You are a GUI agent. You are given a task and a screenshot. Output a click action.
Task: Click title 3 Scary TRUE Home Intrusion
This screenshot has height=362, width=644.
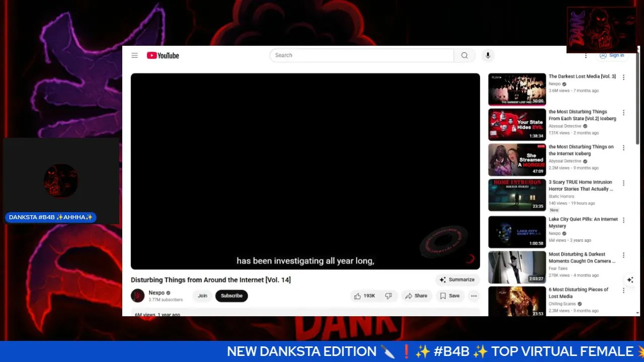pyautogui.click(x=581, y=186)
